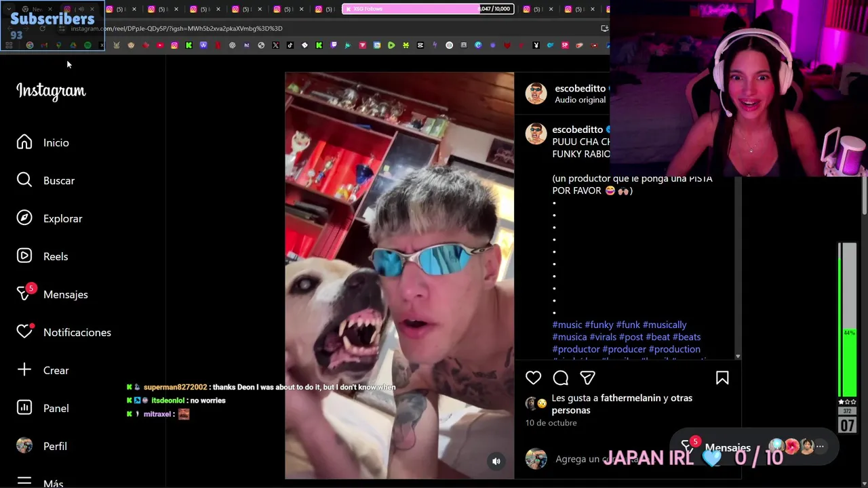Open Buscar search icon in sidebar
This screenshot has height=488, width=868.
24,180
